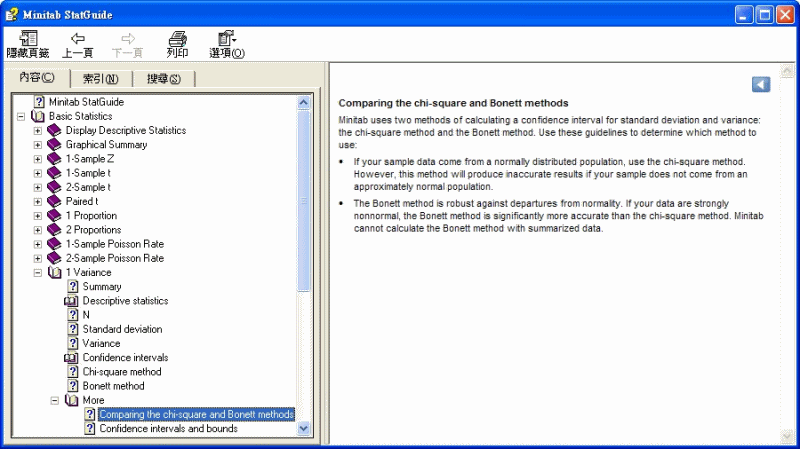Open Confidence intervals and bounds topic
The image size is (800, 449).
pyautogui.click(x=168, y=429)
